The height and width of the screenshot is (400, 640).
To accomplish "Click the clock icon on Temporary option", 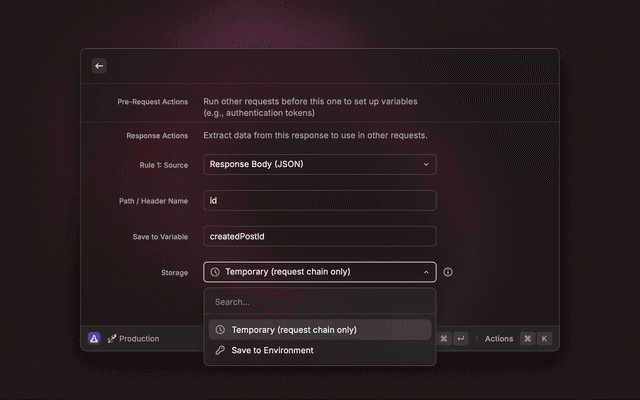I will click(x=220, y=330).
